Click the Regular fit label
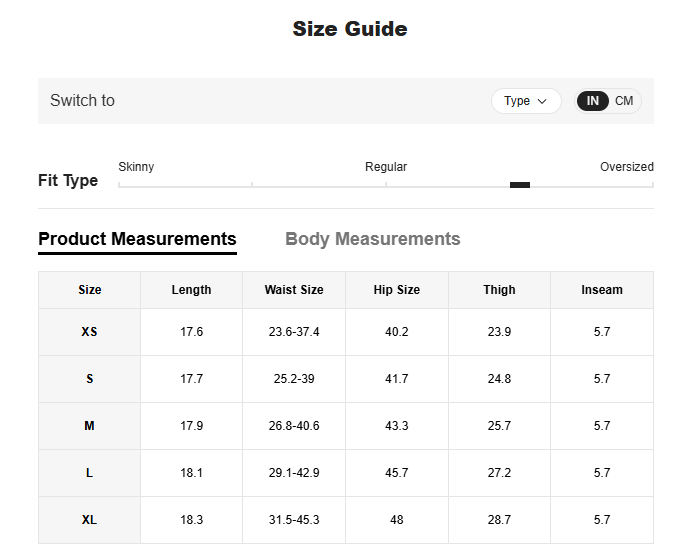The width and height of the screenshot is (685, 560). [386, 167]
